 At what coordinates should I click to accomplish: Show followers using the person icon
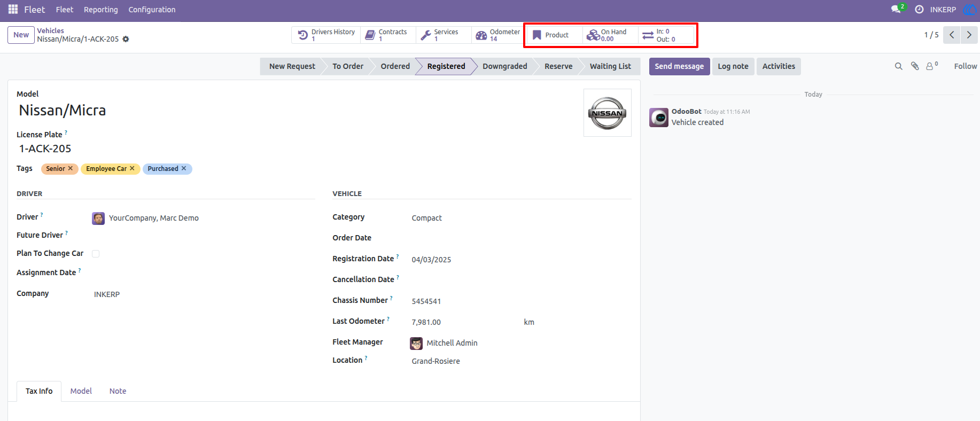click(932, 66)
